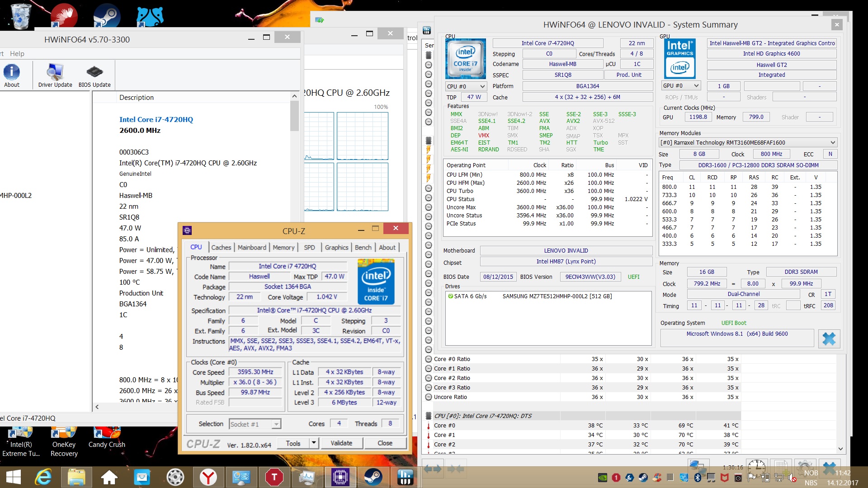Open the GPU #0 selector dropdown
This screenshot has height=488, width=868.
coord(681,86)
